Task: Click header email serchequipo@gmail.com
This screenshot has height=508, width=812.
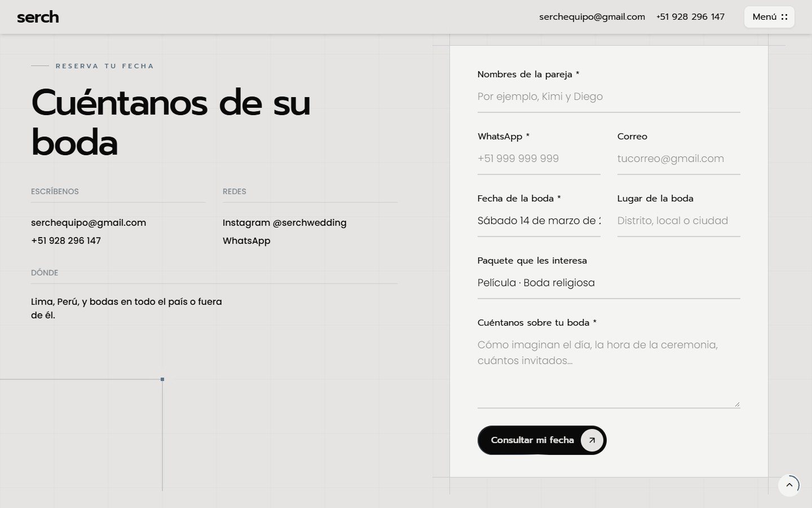Action: point(592,17)
